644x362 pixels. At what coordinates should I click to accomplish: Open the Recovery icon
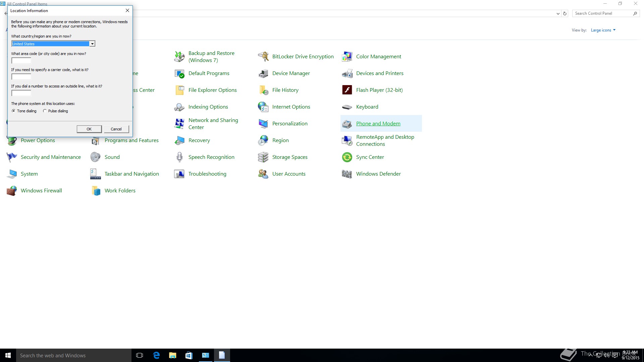(179, 140)
